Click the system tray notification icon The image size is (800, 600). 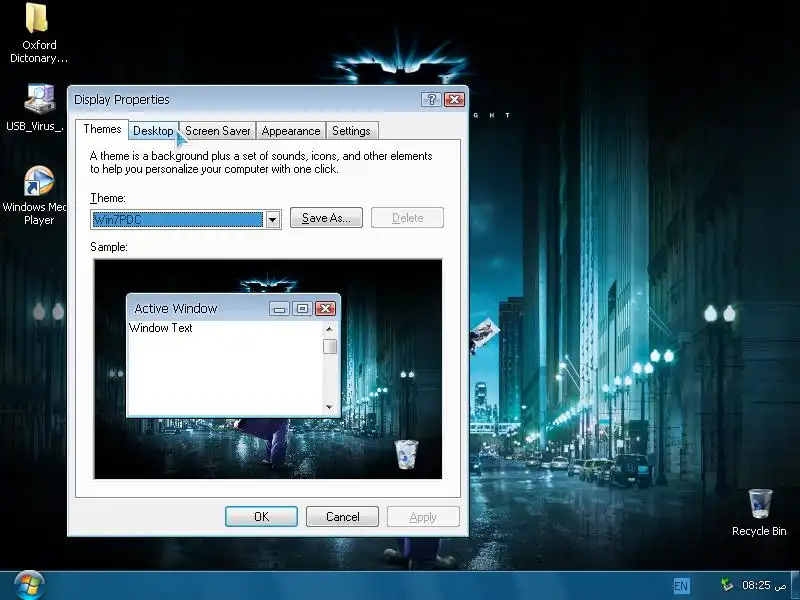[x=727, y=585]
